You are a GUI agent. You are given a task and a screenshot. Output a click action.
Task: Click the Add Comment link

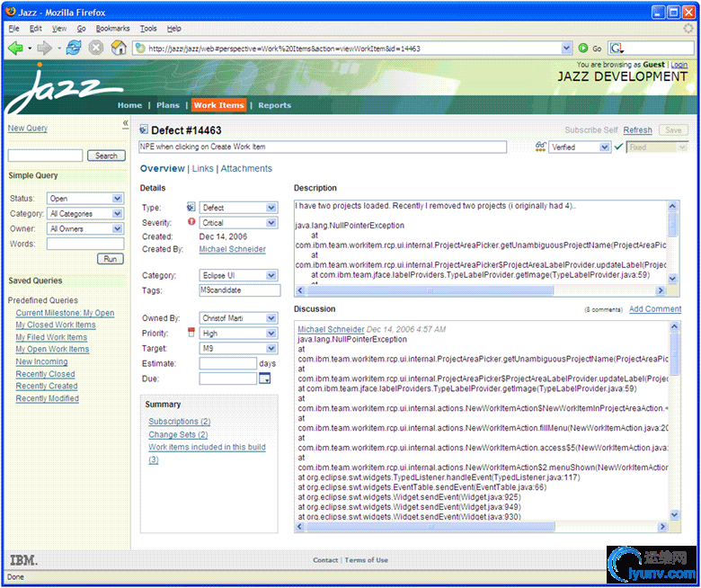655,309
